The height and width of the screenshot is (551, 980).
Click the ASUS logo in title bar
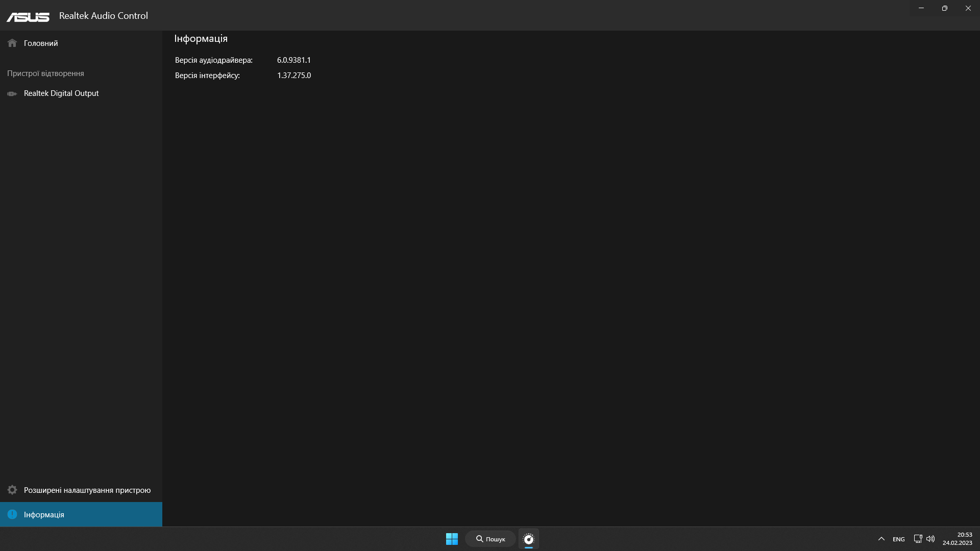(x=28, y=17)
